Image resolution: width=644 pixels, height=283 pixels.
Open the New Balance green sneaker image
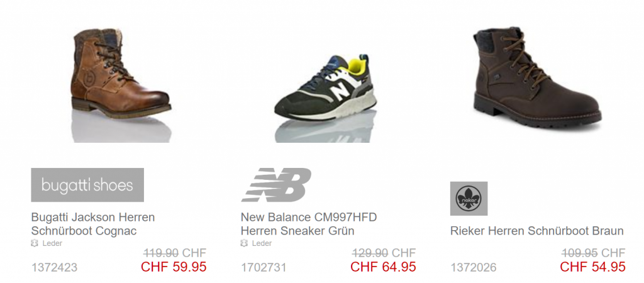click(326, 97)
